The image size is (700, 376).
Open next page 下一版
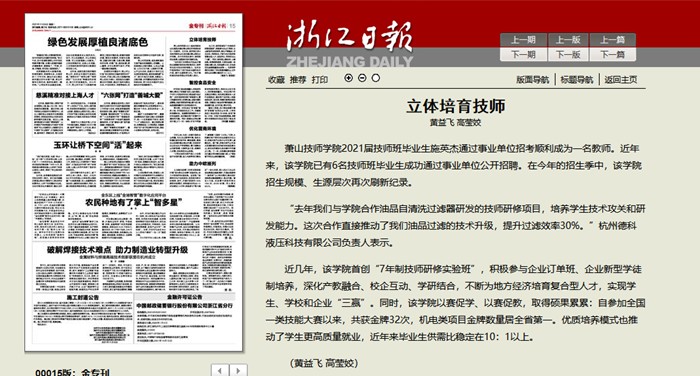click(568, 54)
